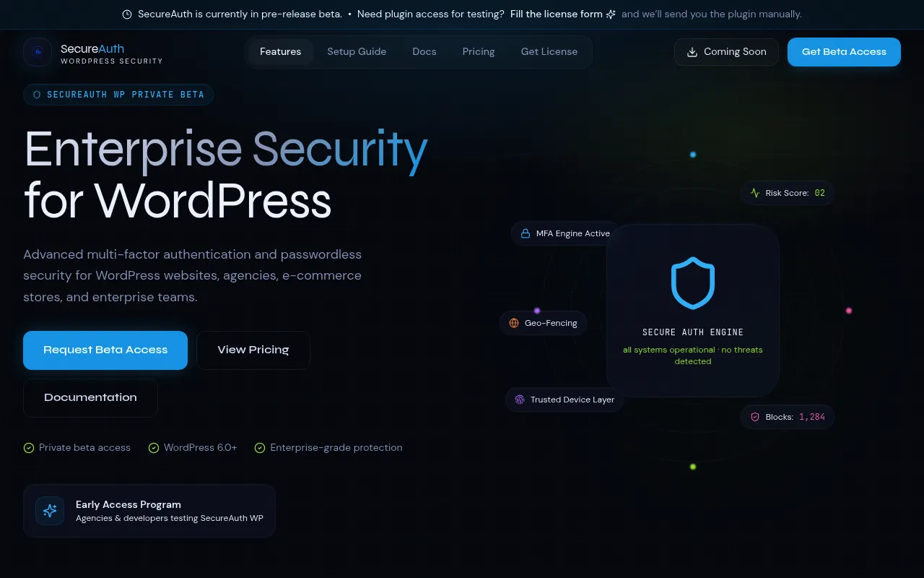
Task: Click the SecureAuth brand name
Action: coord(92,48)
